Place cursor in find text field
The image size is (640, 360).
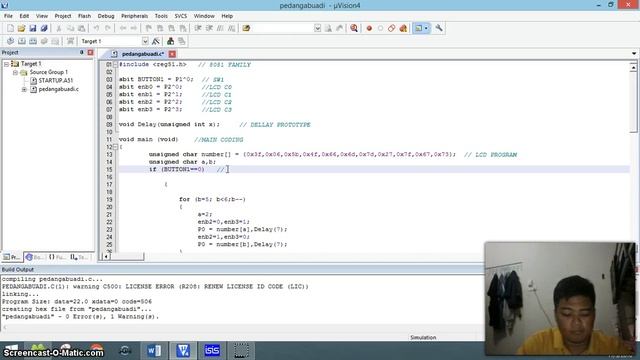tap(282, 28)
